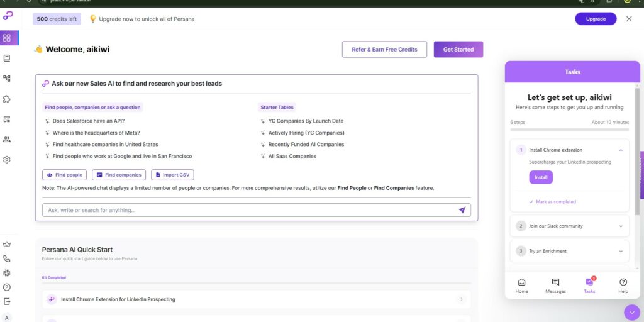The height and width of the screenshot is (322, 644).
Task: Click the logout icon in sidebar
Action: point(6,301)
